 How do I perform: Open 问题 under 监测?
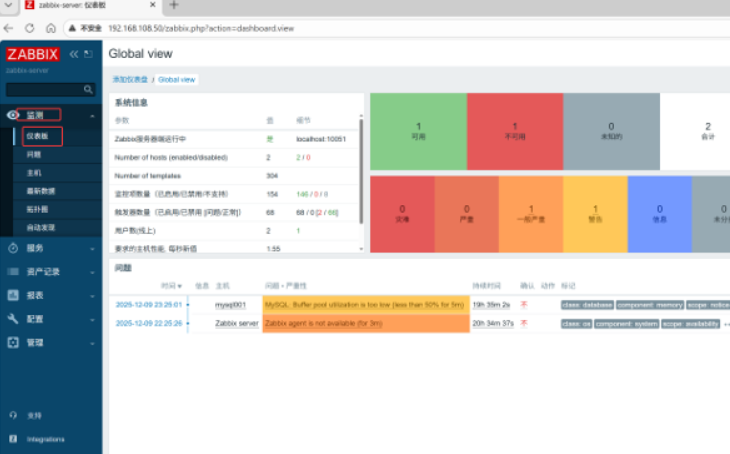pos(34,154)
